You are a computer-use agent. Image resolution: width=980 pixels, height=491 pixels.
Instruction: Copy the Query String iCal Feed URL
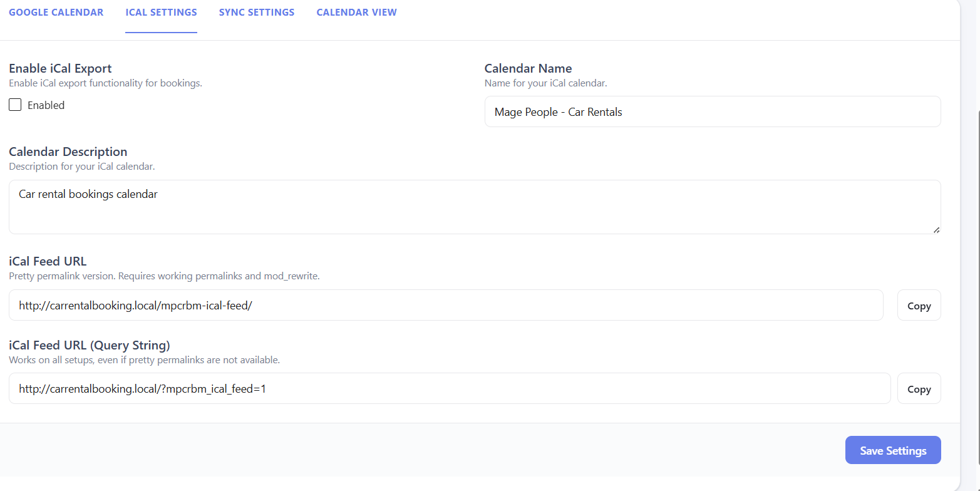point(919,388)
